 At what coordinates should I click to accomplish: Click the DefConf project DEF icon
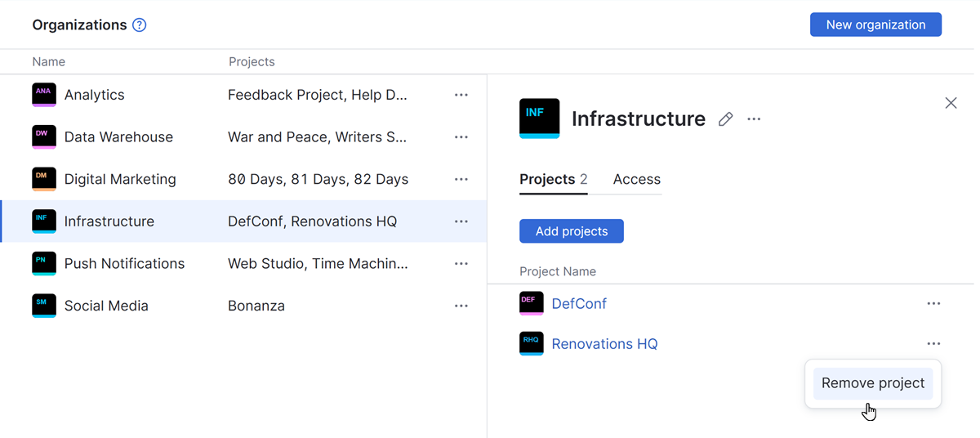(532, 303)
